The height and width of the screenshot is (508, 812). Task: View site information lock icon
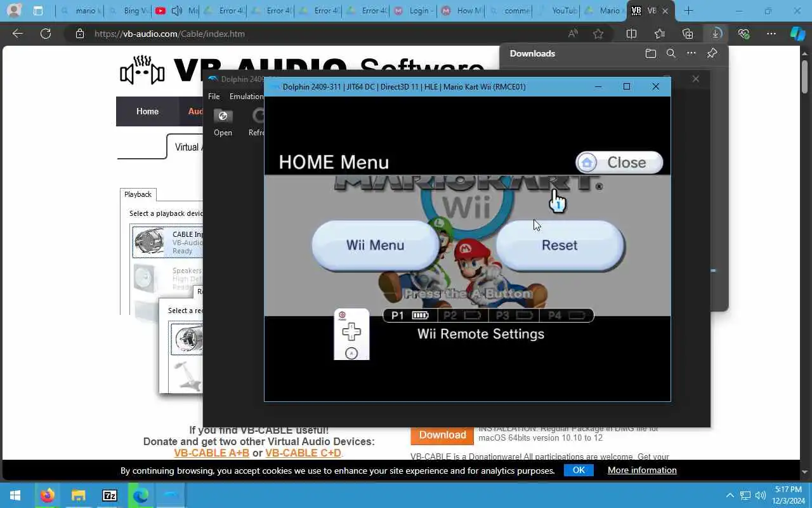(79, 34)
